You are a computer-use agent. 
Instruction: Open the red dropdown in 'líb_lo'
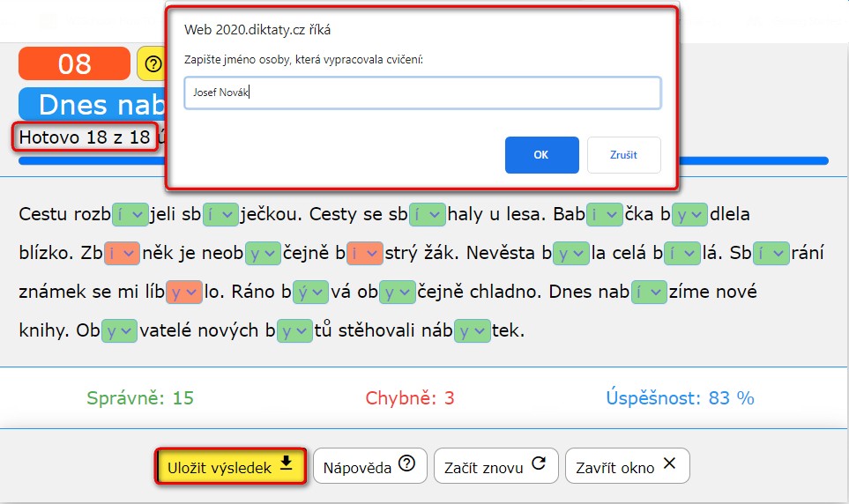185,292
